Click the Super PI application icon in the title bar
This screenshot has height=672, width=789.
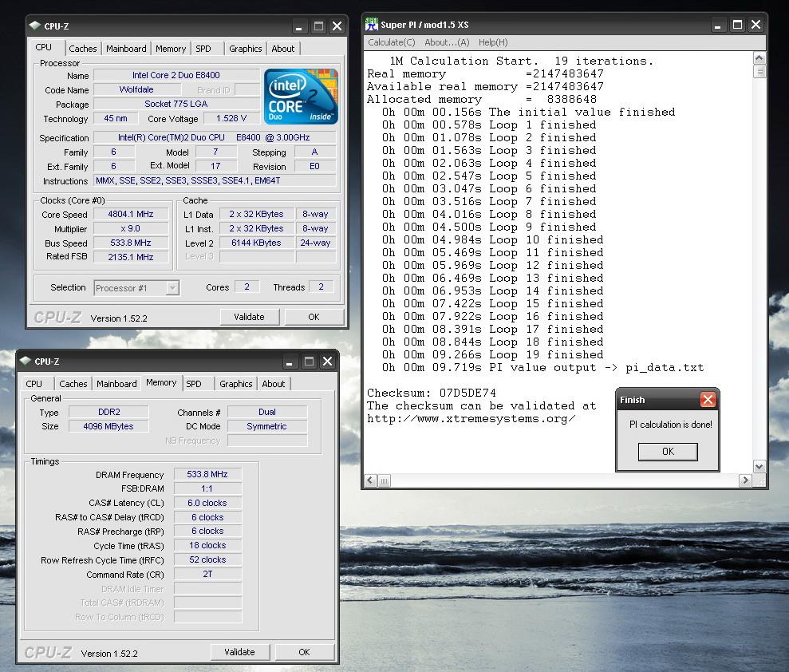pyautogui.click(x=371, y=24)
